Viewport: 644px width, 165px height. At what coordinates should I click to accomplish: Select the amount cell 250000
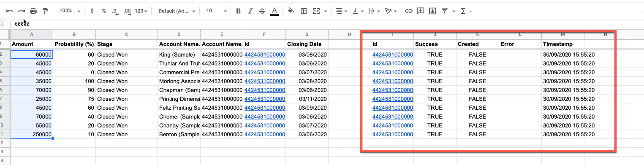pyautogui.click(x=32, y=134)
